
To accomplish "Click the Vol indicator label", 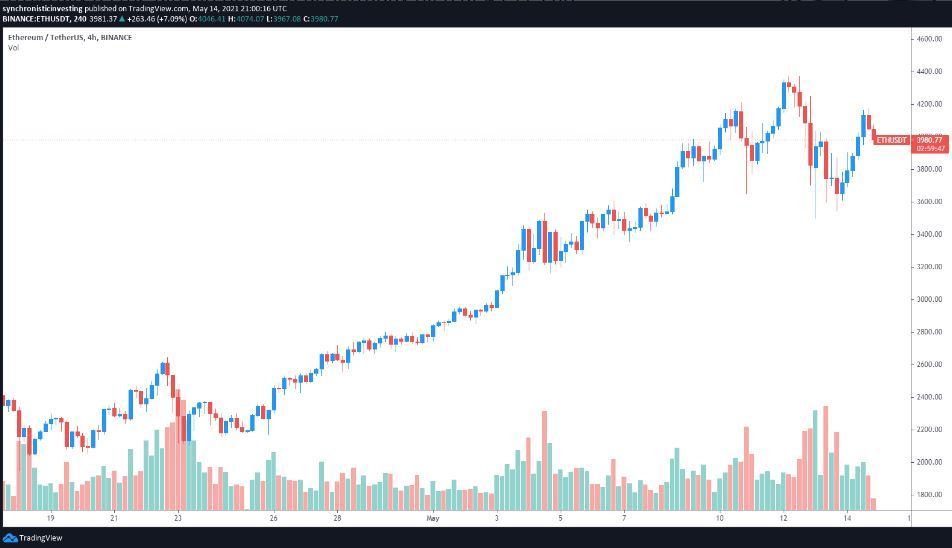I will (x=13, y=47).
